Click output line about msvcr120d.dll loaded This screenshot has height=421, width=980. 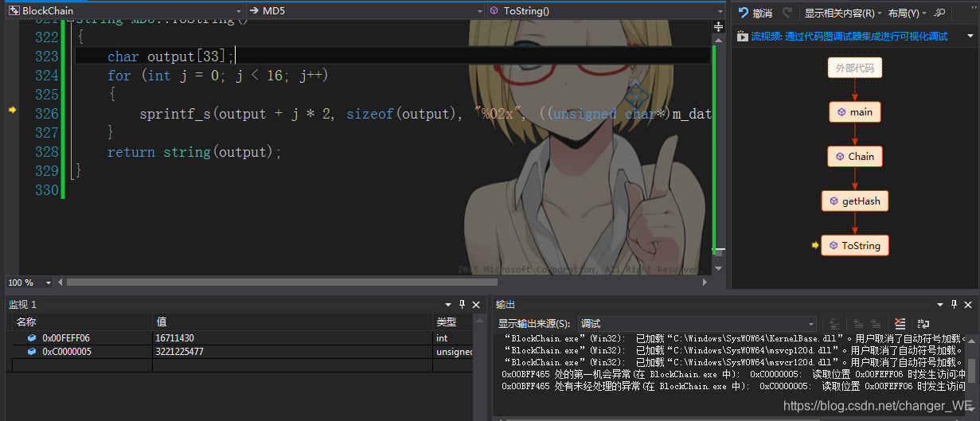pos(735,362)
